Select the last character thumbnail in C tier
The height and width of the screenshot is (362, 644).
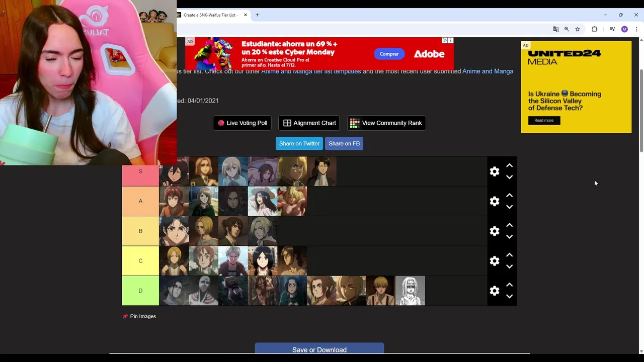(292, 261)
